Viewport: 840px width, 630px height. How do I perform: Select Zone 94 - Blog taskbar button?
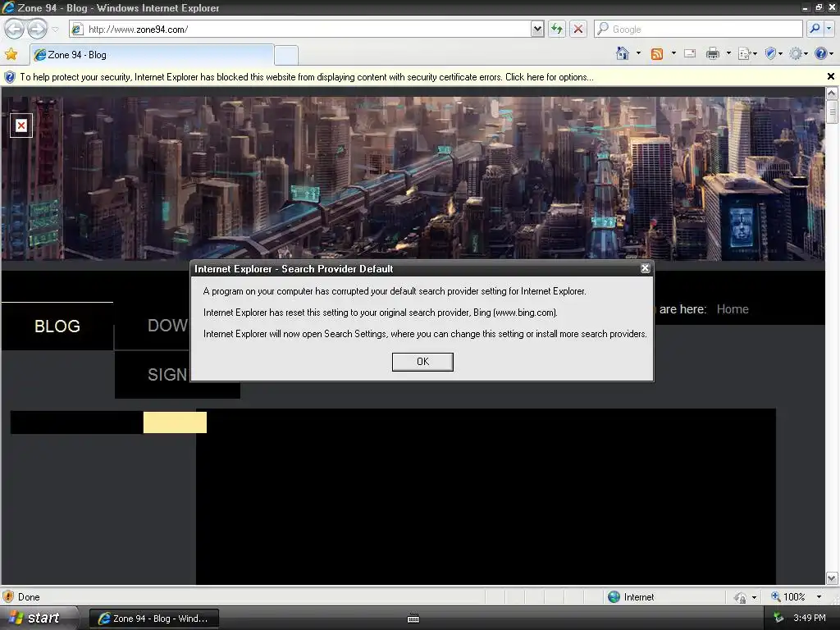pos(153,619)
